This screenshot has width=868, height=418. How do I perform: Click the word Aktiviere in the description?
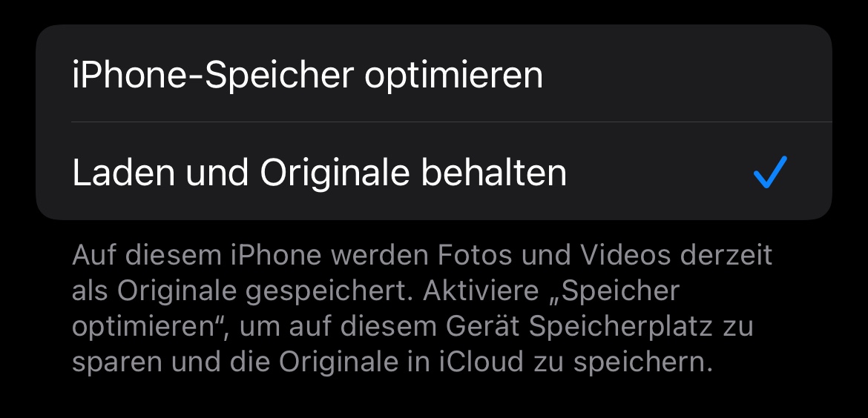pos(481,291)
